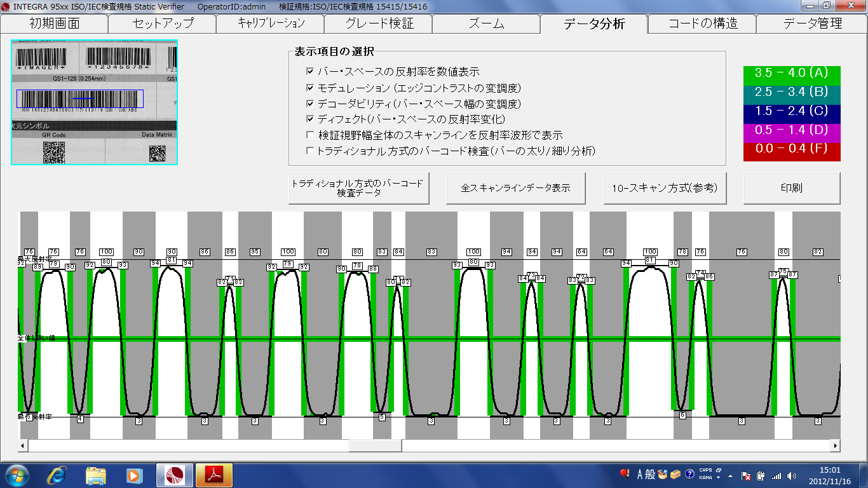Image resolution: width=868 pixels, height=488 pixels.
Task: Click the IME conversion mode '般' indicator
Action: coord(650,474)
